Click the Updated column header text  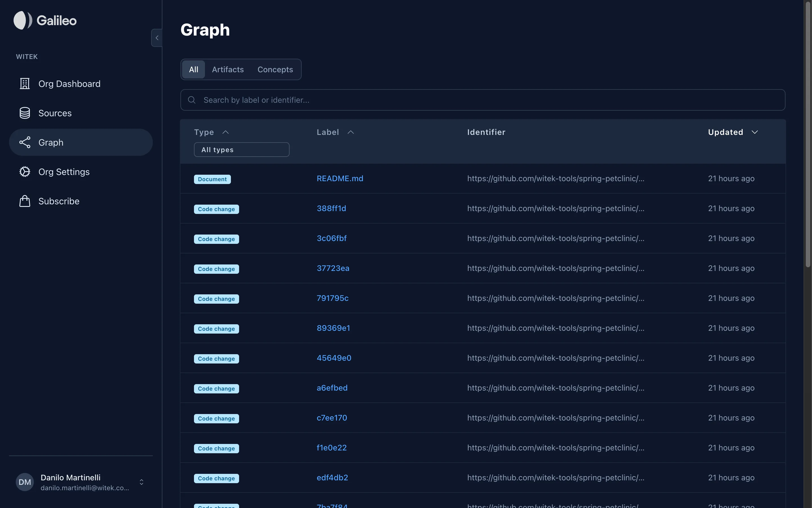tap(725, 132)
